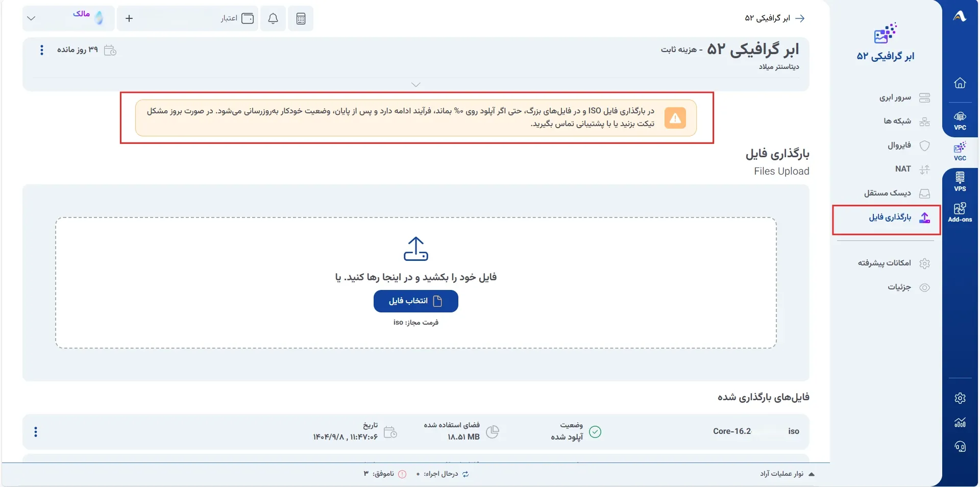Screen dimensions: 980x487
Task: Open VPC section in blue sidebar
Action: [x=960, y=121]
